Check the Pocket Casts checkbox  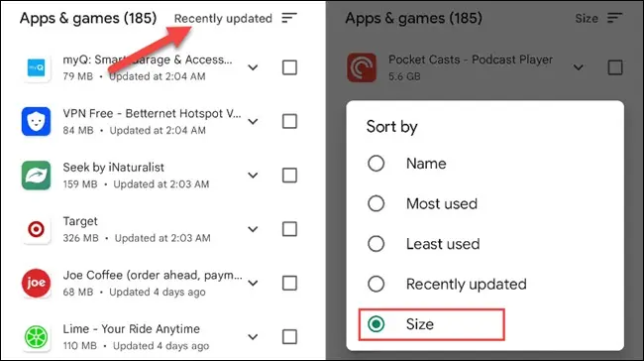click(x=615, y=67)
